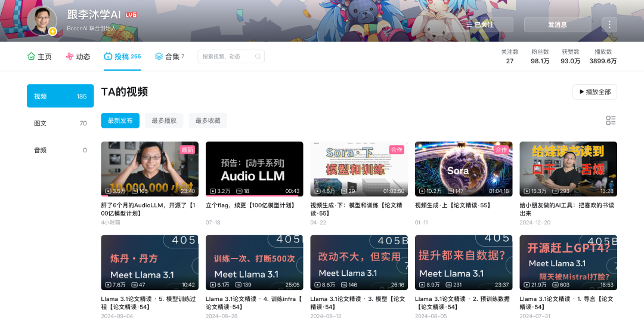Select the 投稿 255 tab
Screen dimensions: 644x320
122,56
